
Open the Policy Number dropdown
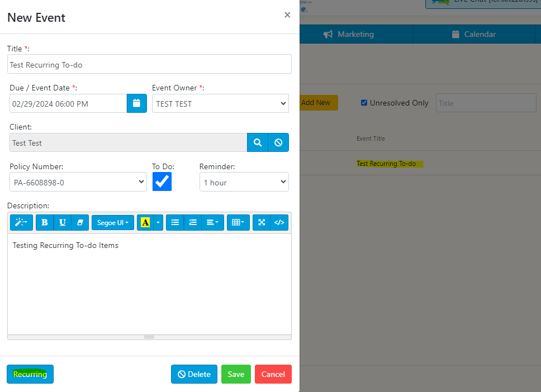[x=78, y=181]
